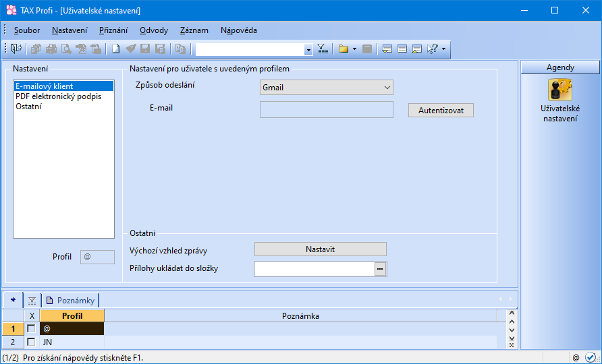This screenshot has height=364, width=602.
Task: Click the greyed copy documents toolbar icon
Action: point(36,49)
